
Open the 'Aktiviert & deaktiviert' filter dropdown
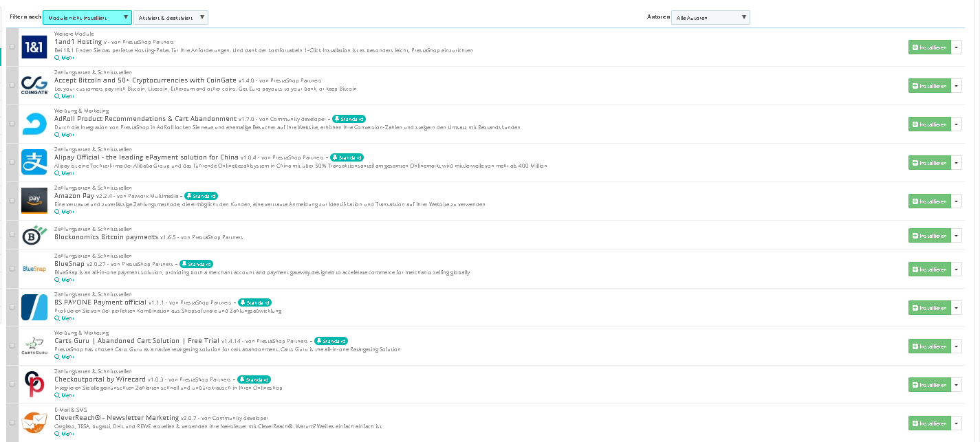tap(171, 17)
